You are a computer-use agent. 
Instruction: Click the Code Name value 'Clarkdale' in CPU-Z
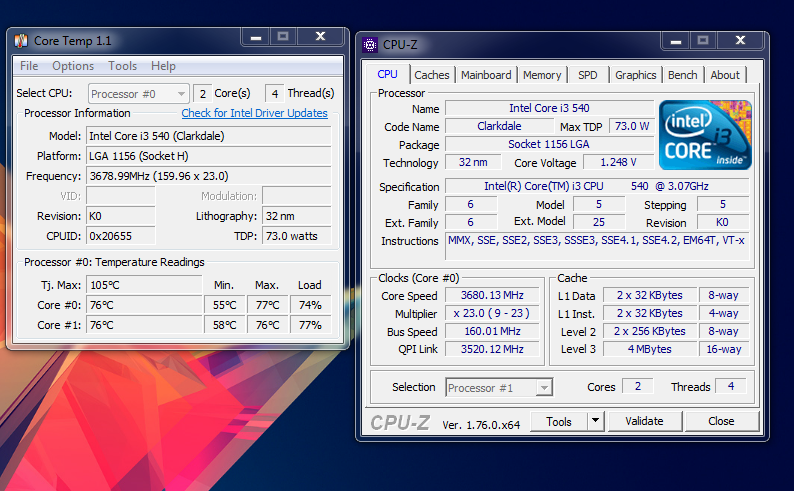pyautogui.click(x=499, y=126)
